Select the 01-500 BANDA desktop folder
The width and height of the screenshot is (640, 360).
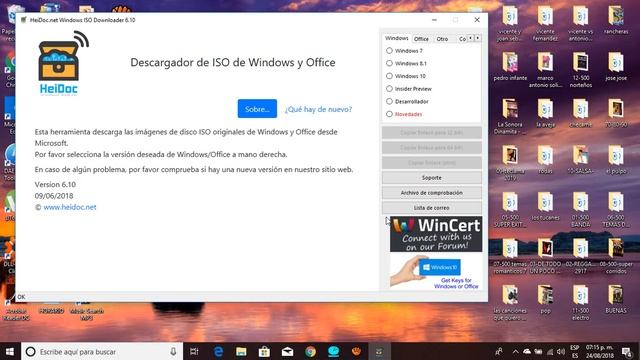[580, 209]
